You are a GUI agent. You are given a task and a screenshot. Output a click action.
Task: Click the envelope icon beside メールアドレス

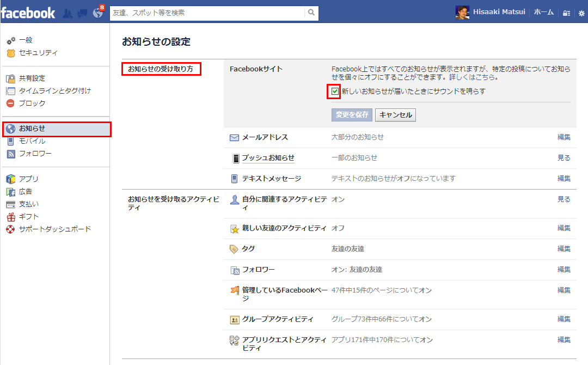[x=234, y=138]
